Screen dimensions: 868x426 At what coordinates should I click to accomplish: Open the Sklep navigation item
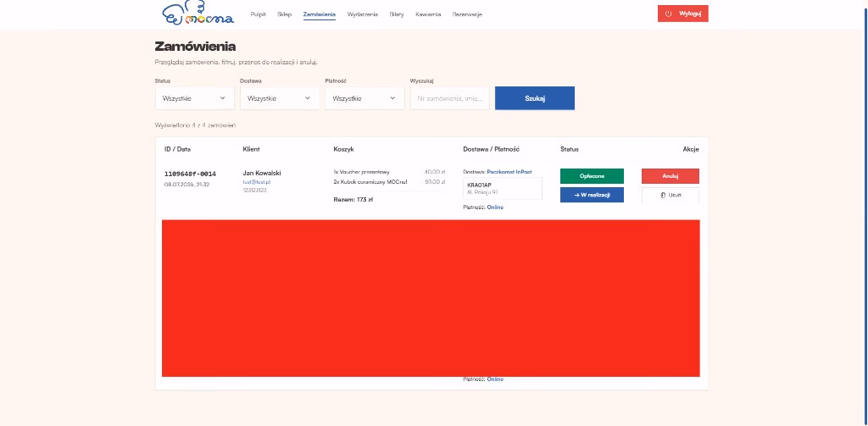point(285,14)
